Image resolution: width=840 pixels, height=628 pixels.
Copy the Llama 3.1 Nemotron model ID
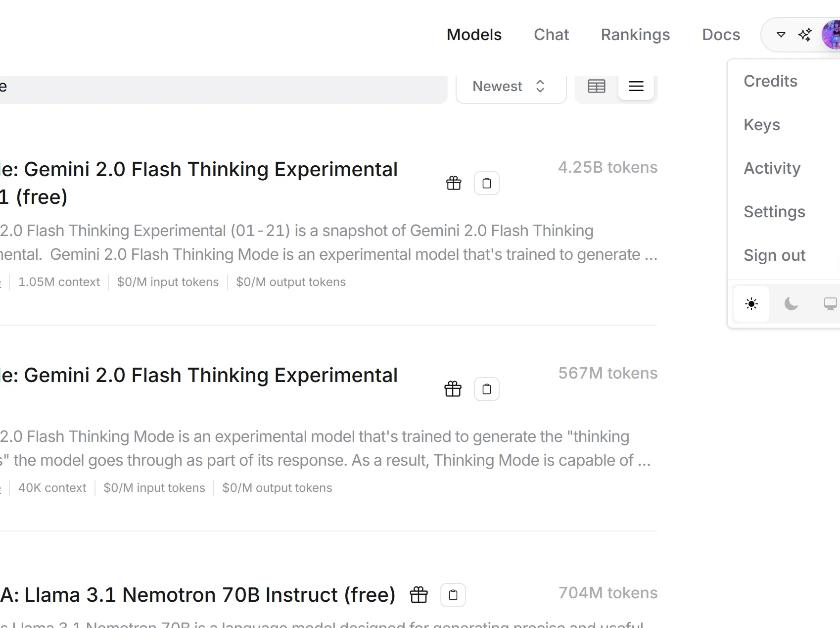click(x=453, y=595)
